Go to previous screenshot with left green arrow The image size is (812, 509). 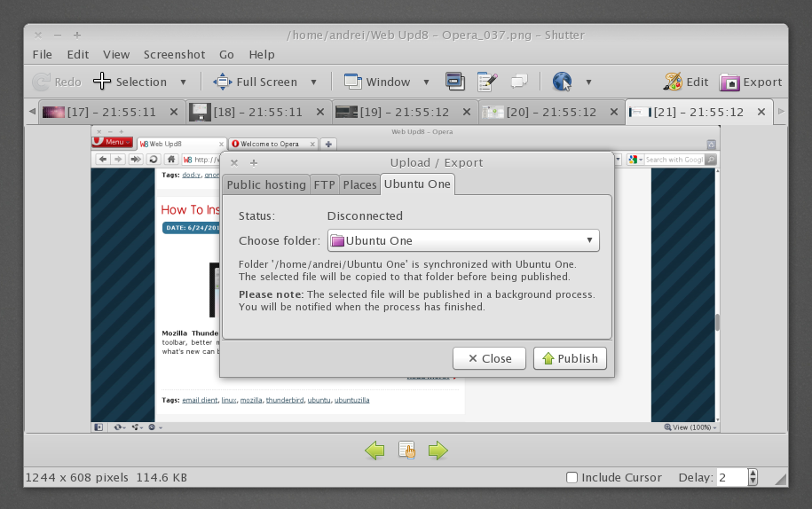pos(374,450)
